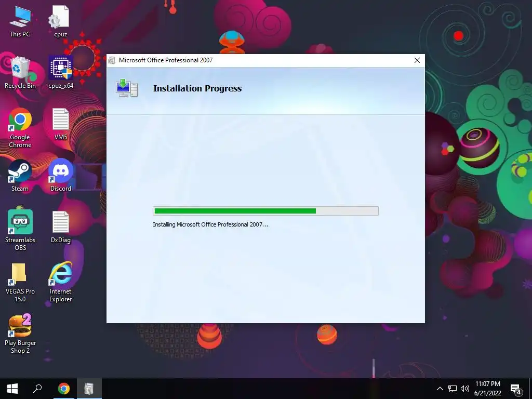Open the Windows Start menu
Viewport: 532px width, 399px height.
12,389
